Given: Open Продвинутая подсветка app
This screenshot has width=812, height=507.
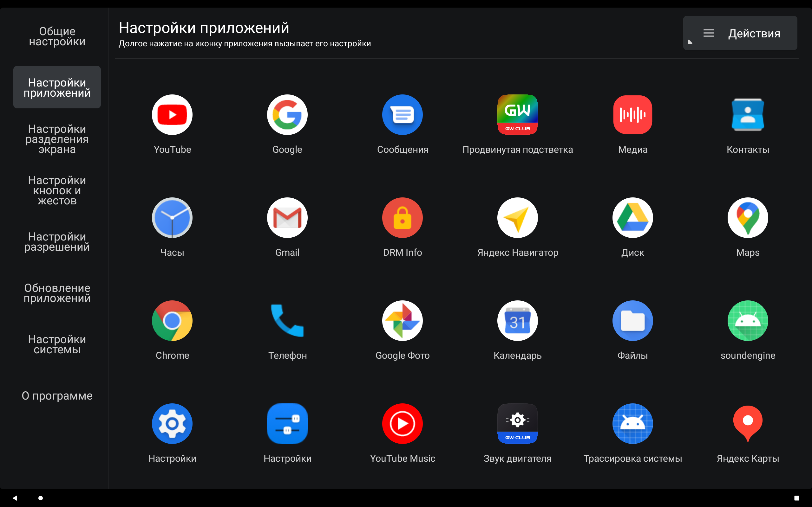Looking at the screenshot, I should click(x=517, y=114).
